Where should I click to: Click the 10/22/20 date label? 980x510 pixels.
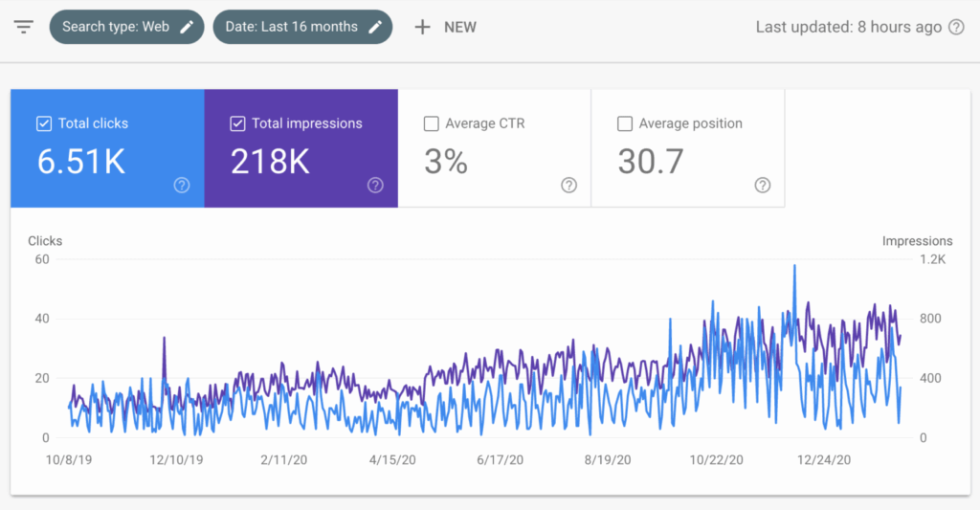point(716,460)
